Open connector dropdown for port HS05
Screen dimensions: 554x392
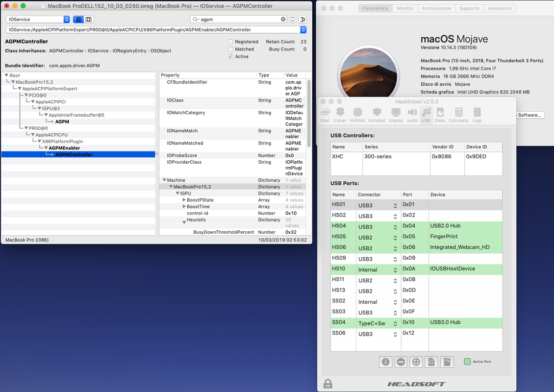pyautogui.click(x=395, y=238)
